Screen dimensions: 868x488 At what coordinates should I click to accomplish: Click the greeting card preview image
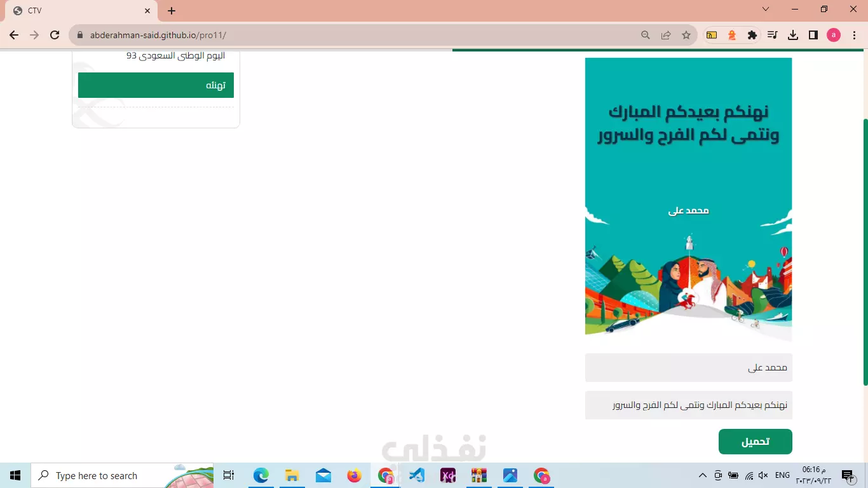click(688, 200)
